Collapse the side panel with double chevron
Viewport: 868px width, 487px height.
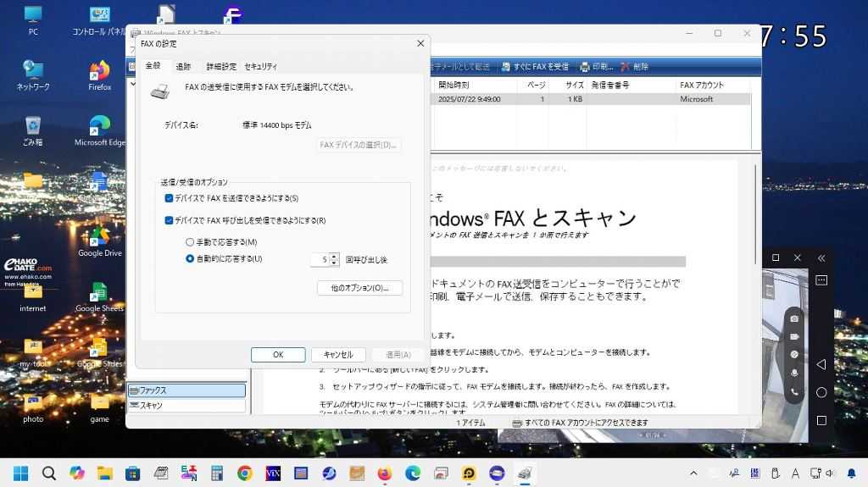[x=821, y=257]
